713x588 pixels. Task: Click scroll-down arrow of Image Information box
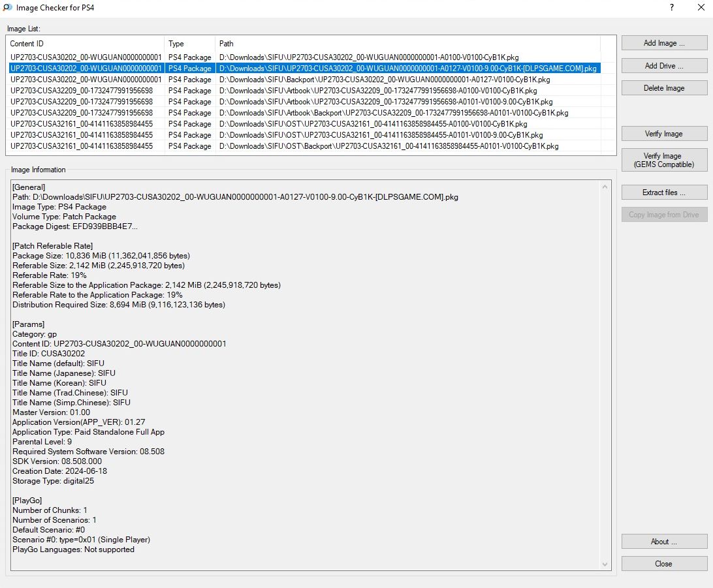(605, 565)
